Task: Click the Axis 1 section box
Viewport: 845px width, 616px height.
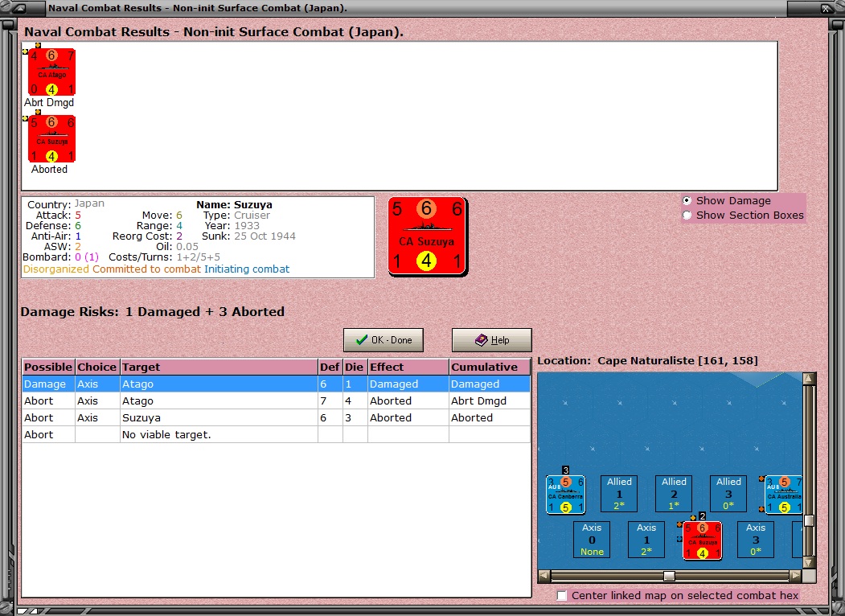Action: point(646,540)
